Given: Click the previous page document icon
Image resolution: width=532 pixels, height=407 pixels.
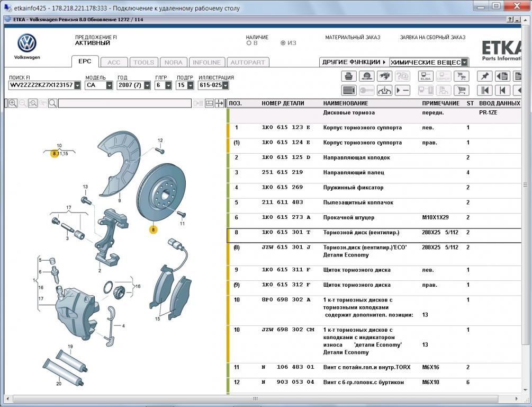Looking at the screenshot, I should (x=502, y=76).
